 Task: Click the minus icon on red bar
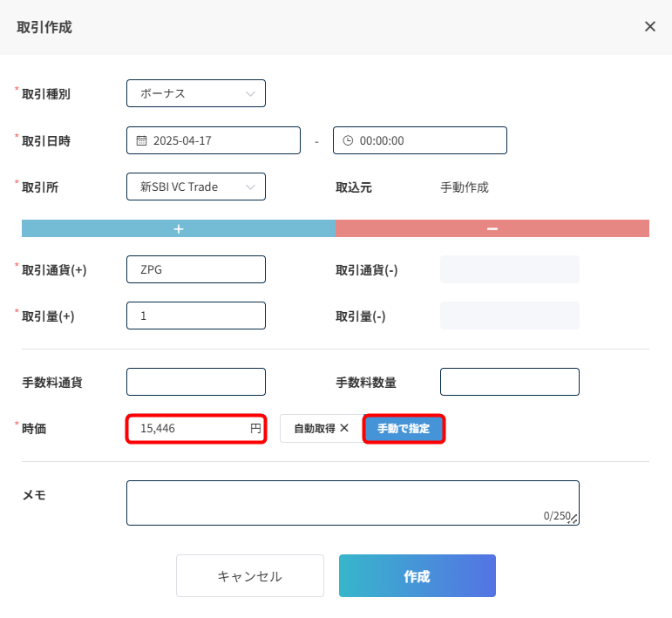point(492,229)
